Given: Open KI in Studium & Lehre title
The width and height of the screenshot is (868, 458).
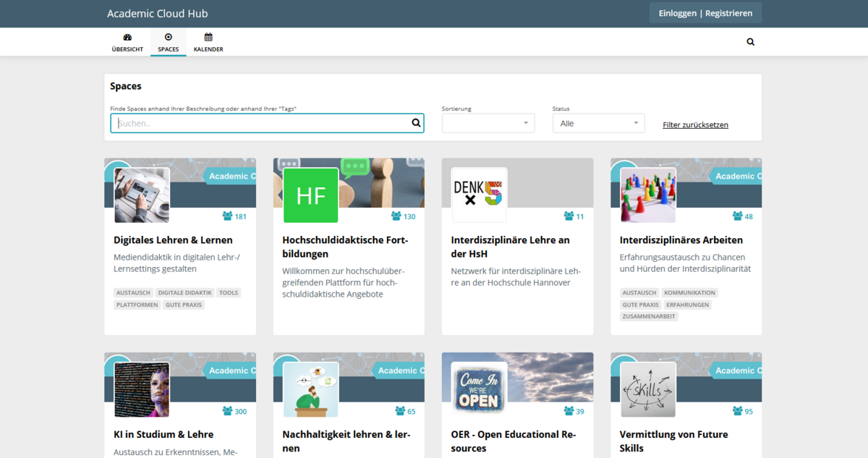Looking at the screenshot, I should 163,435.
